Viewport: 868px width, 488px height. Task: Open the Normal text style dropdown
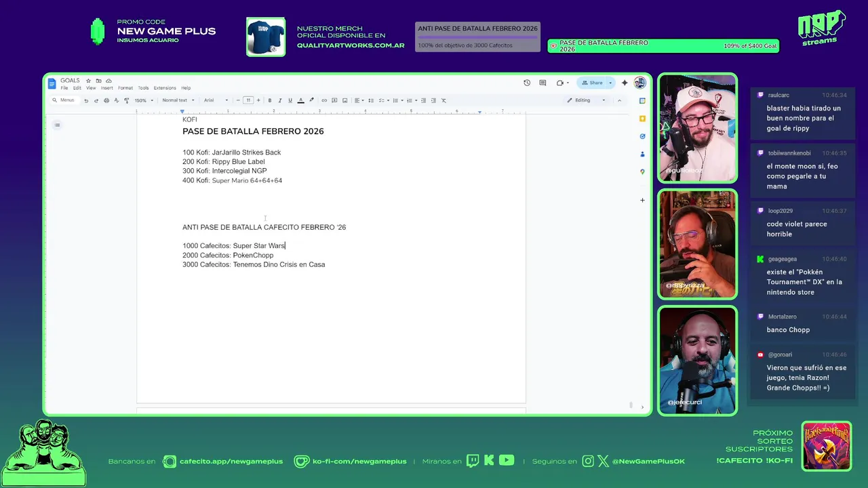178,100
